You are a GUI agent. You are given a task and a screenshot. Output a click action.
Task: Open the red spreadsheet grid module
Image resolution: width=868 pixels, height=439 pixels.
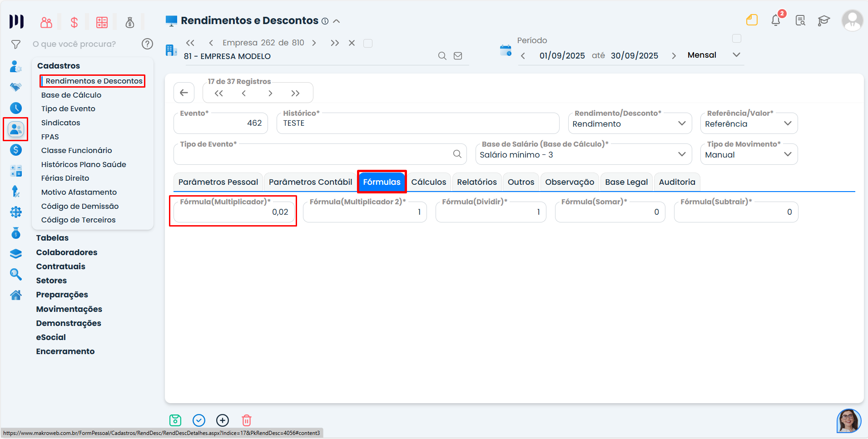(x=102, y=22)
